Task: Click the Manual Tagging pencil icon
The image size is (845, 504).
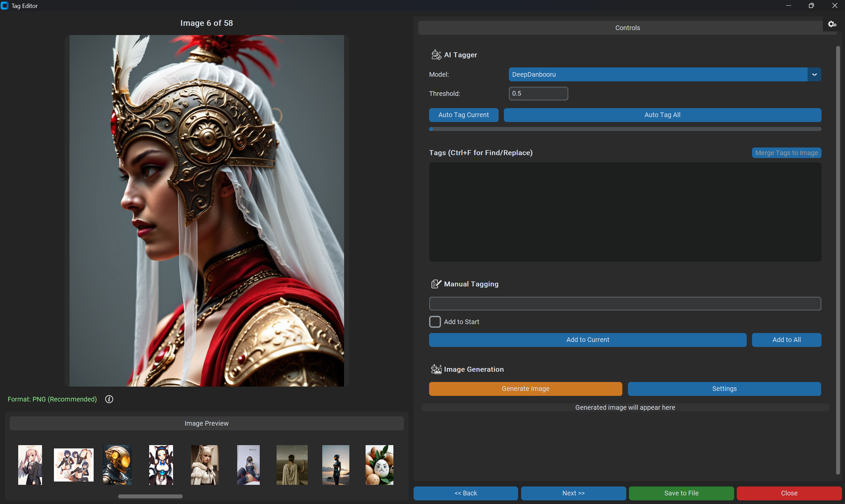Action: pos(436,284)
